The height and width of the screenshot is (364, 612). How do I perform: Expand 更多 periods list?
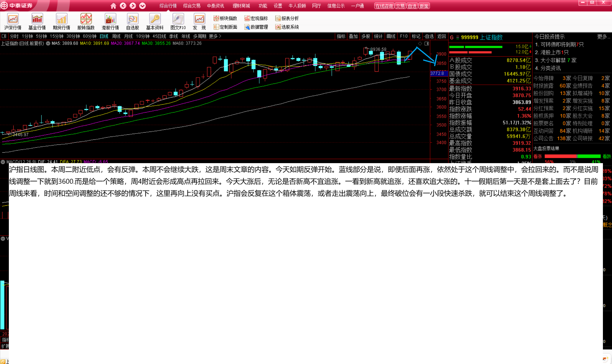click(x=215, y=36)
